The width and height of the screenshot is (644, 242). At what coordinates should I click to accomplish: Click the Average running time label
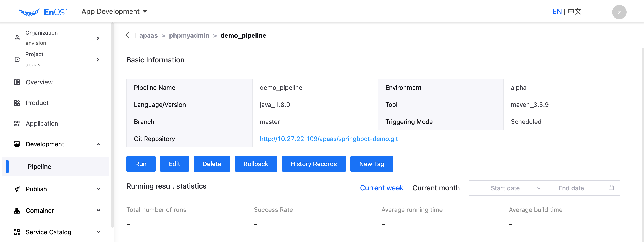tap(412, 210)
